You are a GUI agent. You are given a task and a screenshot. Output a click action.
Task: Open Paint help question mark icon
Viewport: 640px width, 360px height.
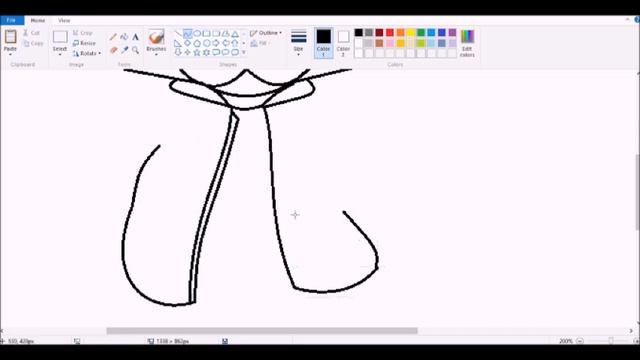[x=637, y=20]
